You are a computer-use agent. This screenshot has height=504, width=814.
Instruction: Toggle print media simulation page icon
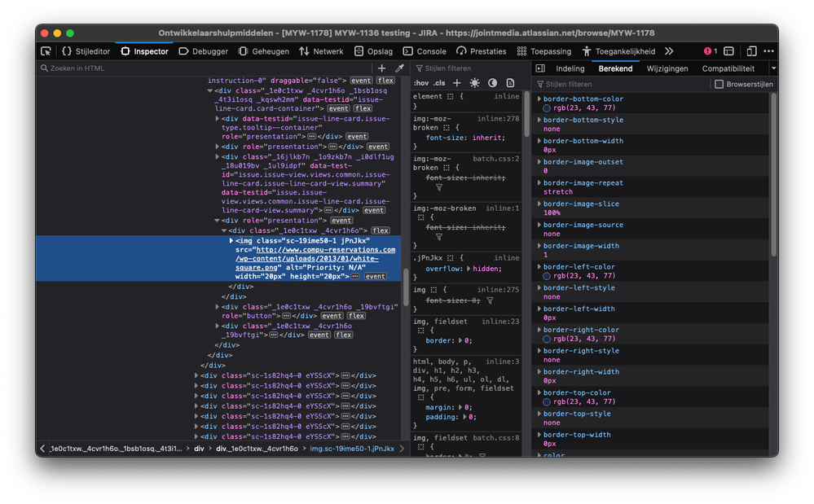[x=510, y=83]
